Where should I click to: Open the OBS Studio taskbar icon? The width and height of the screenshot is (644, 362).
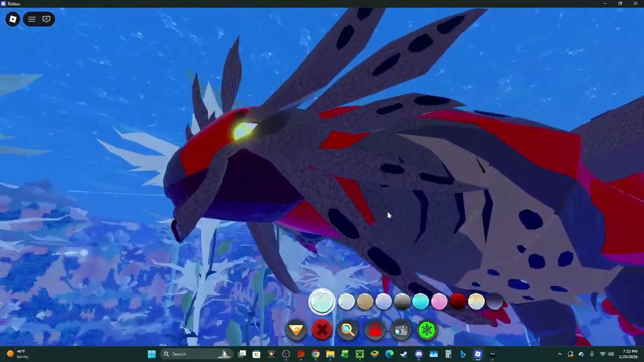(x=286, y=354)
